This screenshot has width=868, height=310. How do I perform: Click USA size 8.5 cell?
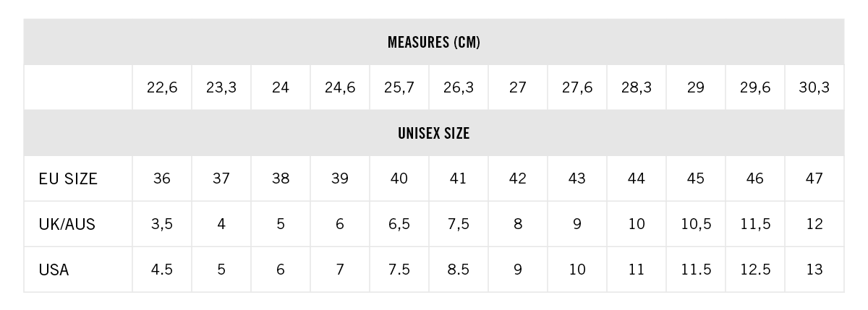459,270
